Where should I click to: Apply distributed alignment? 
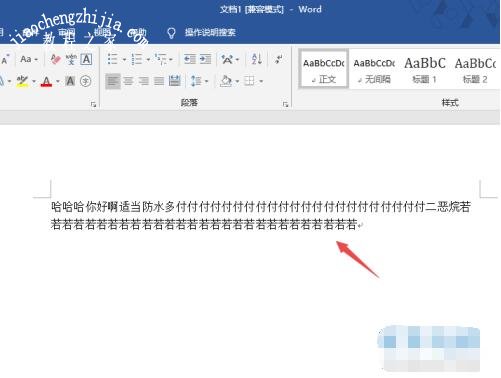point(175,81)
